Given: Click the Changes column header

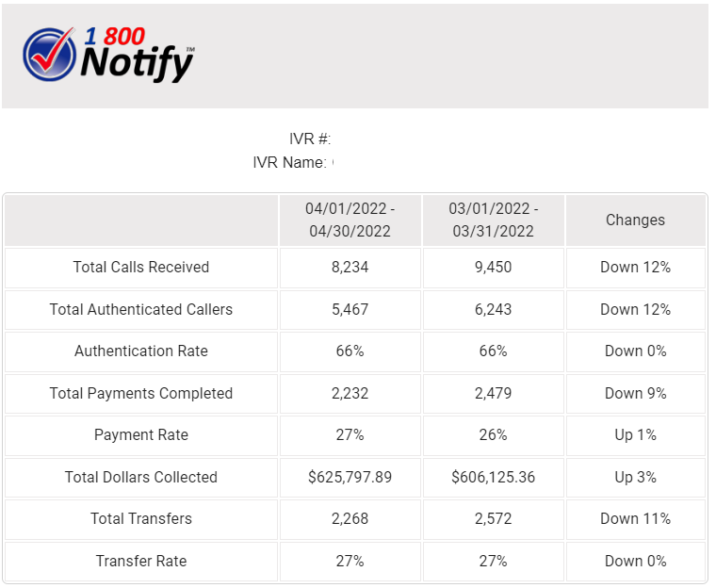Looking at the screenshot, I should pyautogui.click(x=635, y=220).
